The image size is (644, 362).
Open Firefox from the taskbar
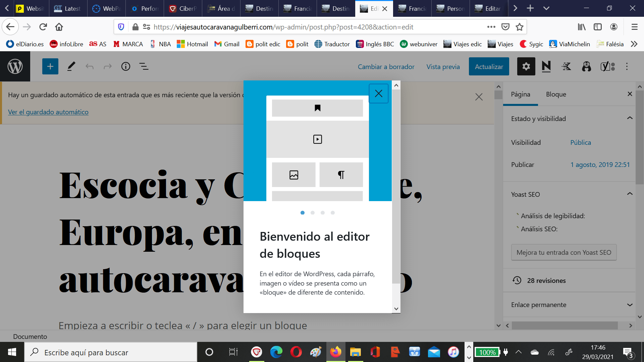tap(335, 352)
